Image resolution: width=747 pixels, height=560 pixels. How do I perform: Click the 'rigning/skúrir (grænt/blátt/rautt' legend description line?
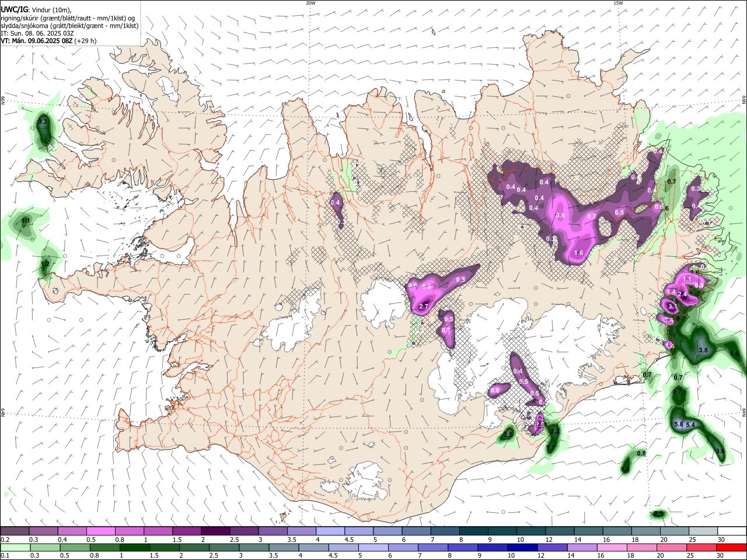[x=68, y=18]
